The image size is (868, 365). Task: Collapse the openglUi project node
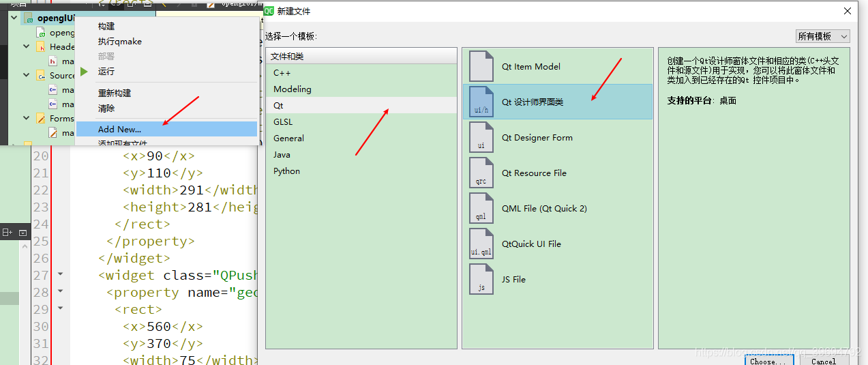tap(14, 18)
